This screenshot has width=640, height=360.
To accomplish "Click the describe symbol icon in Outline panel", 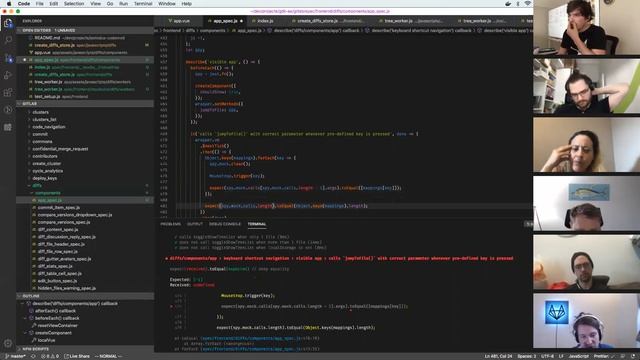I will pos(29,304).
